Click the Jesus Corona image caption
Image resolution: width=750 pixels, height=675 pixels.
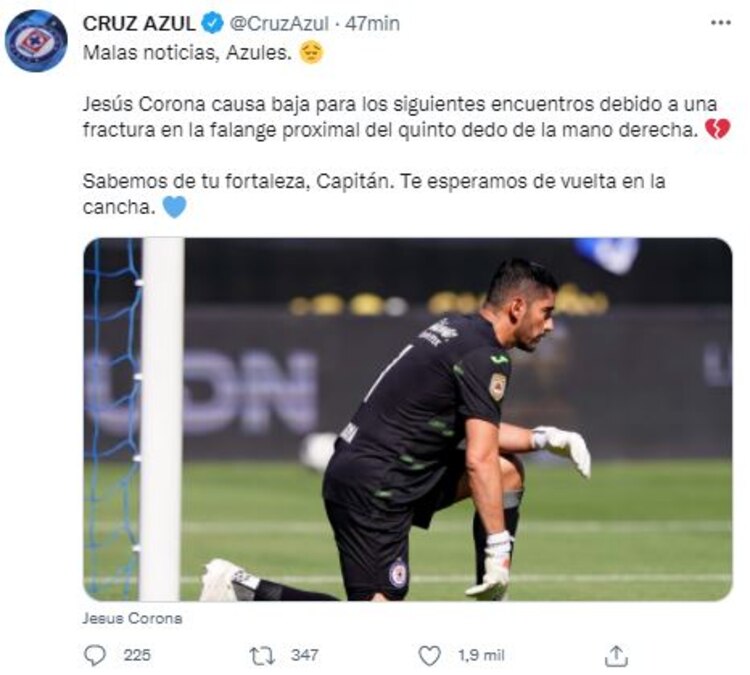click(x=132, y=618)
